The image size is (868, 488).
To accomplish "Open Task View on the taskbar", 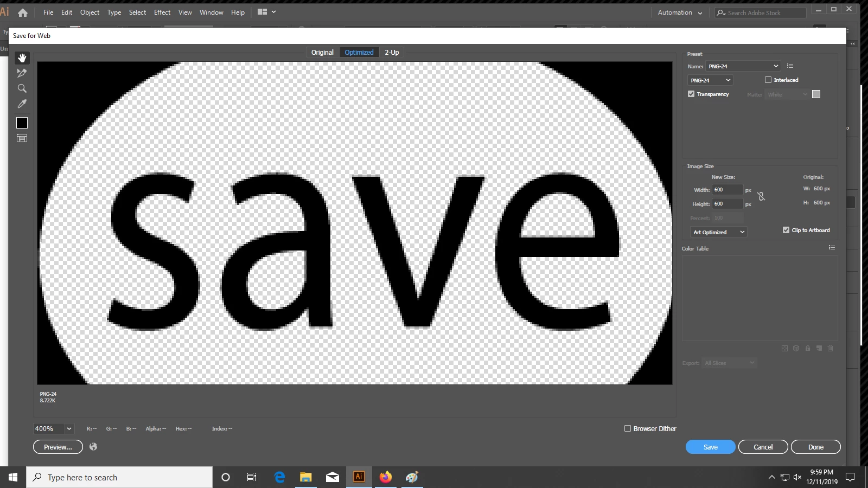I will click(252, 477).
